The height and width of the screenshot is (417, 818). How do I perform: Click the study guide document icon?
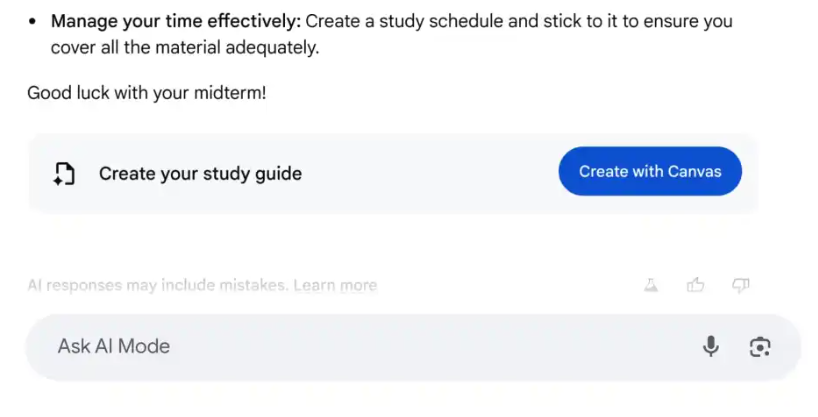pyautogui.click(x=65, y=173)
